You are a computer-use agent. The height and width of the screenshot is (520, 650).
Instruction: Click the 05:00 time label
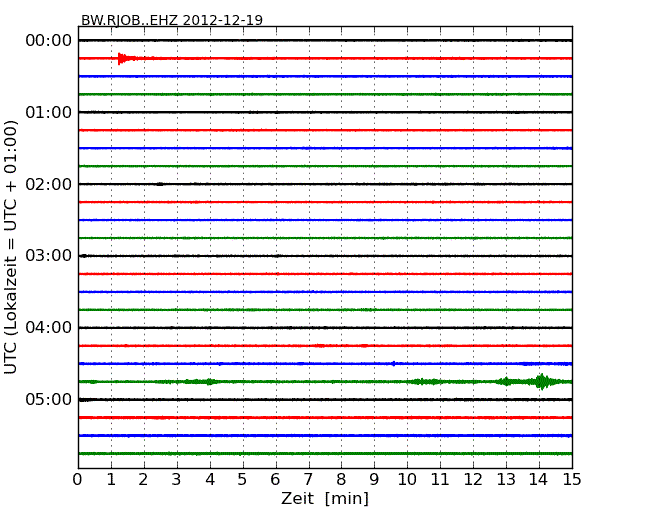tap(49, 399)
